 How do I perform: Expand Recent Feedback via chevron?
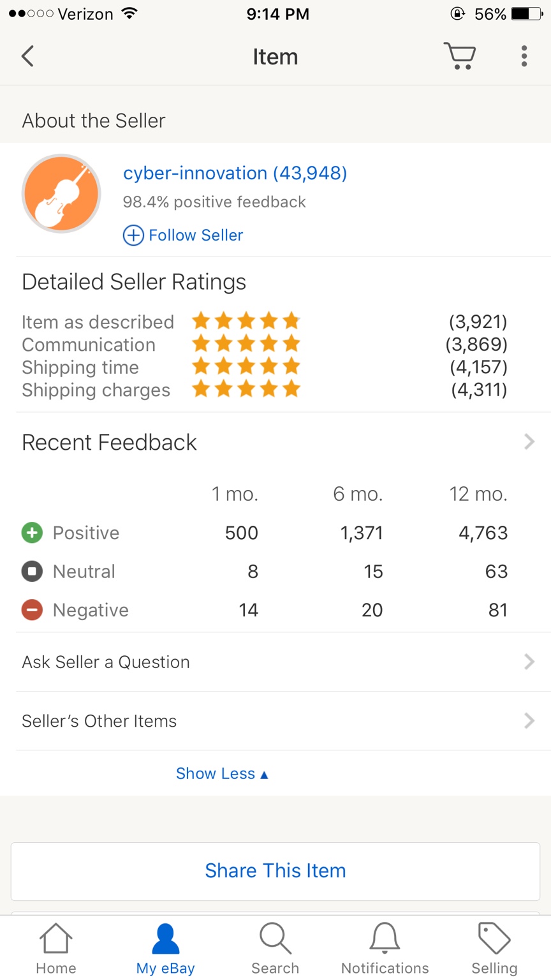pos(529,442)
